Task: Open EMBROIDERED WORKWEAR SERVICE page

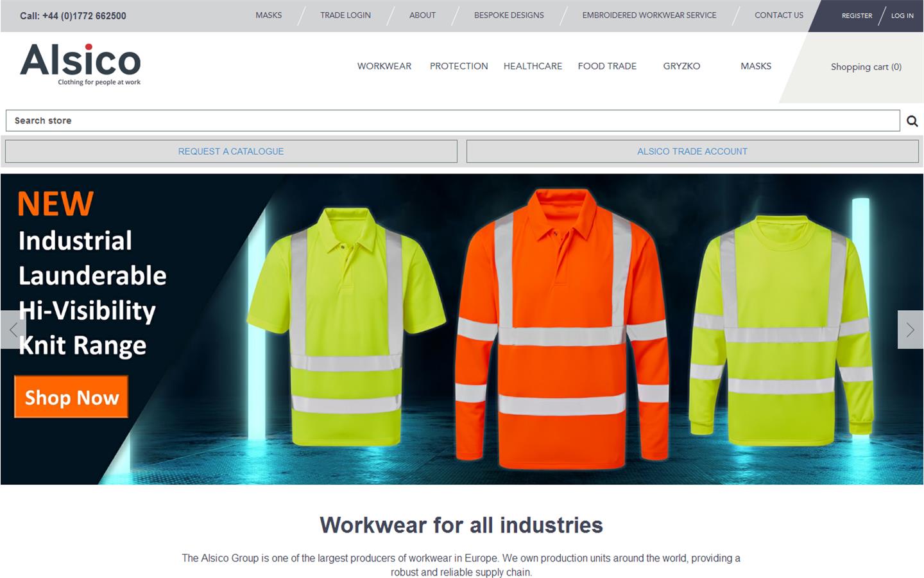Action: coord(649,15)
